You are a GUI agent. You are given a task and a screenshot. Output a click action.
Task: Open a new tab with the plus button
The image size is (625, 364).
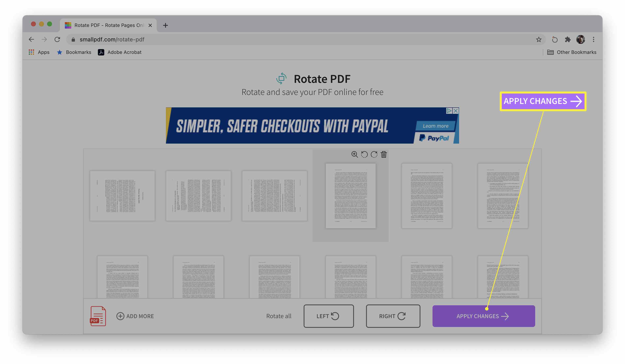[166, 25]
